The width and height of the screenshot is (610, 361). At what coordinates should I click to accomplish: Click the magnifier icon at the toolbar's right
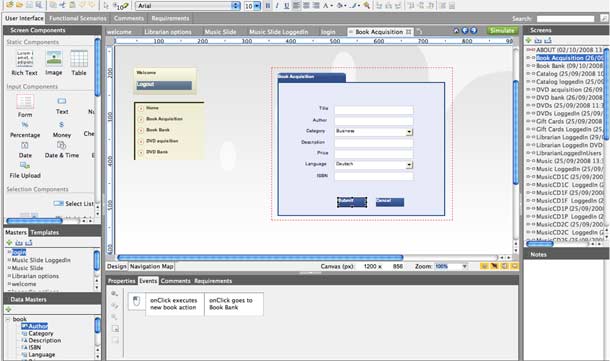coord(366,5)
